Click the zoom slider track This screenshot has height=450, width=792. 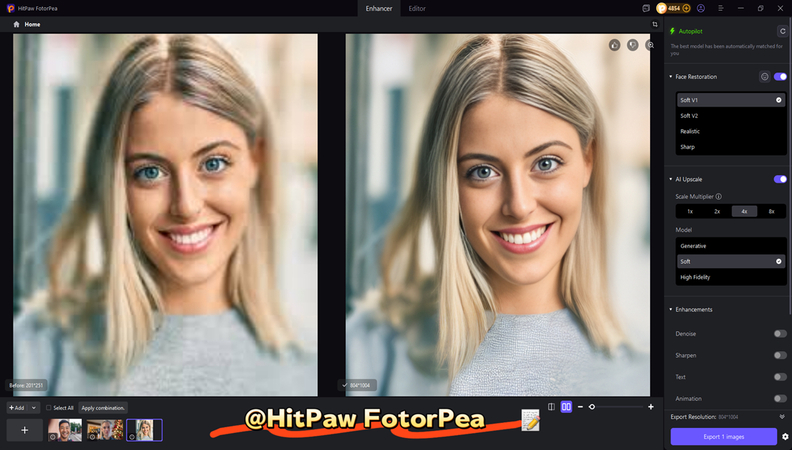coord(616,407)
